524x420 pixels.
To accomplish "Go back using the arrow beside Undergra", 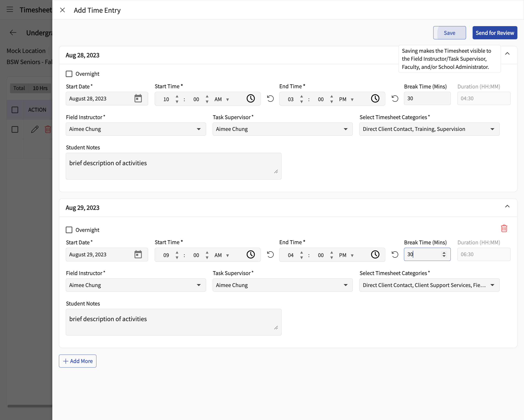I will coord(13,32).
